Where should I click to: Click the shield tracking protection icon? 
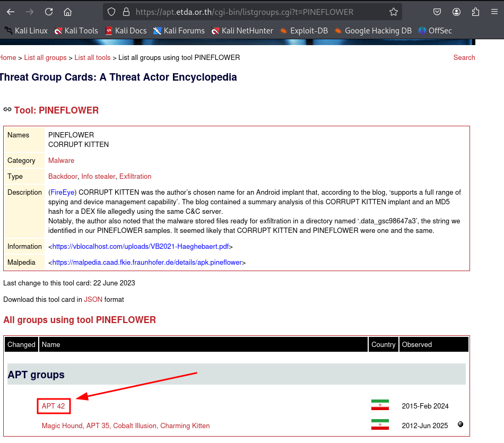click(111, 12)
